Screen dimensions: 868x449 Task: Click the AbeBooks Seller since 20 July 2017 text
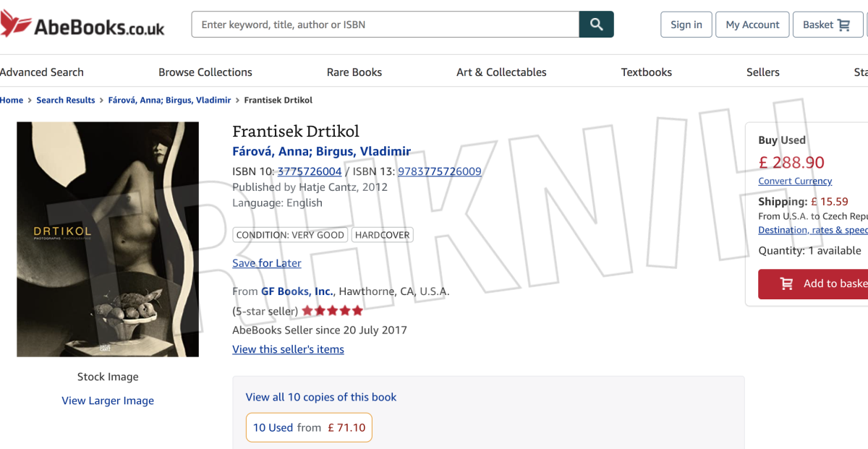[x=320, y=330]
